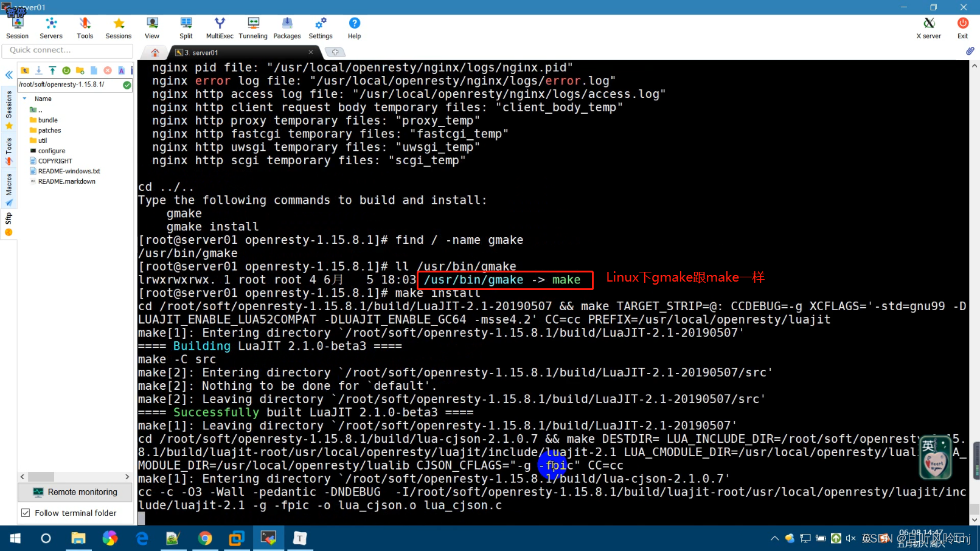Select the COPYRIGHT file
The height and width of the screenshot is (551, 980).
point(51,161)
